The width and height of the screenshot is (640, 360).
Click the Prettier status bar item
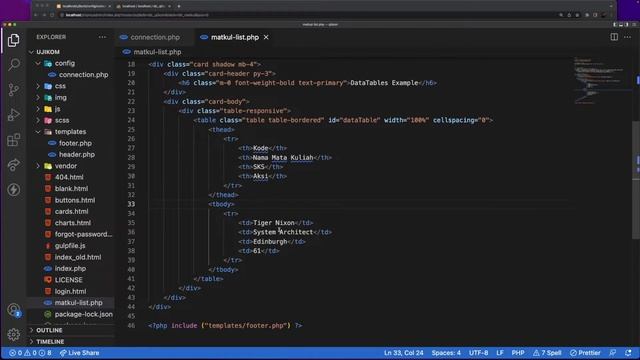585,353
